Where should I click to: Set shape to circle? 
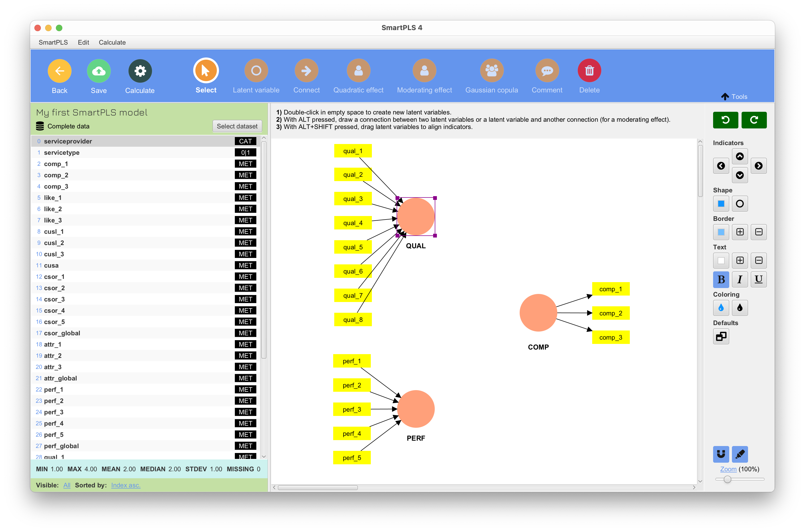point(740,204)
